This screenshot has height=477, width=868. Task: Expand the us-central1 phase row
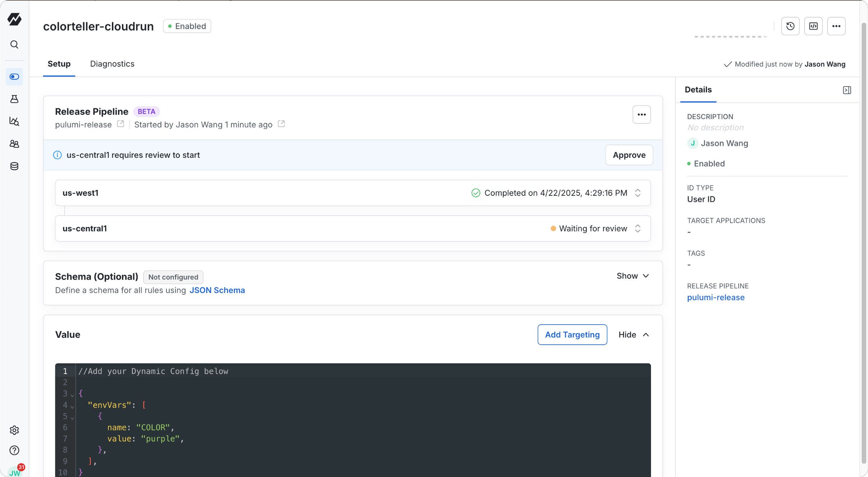point(638,228)
